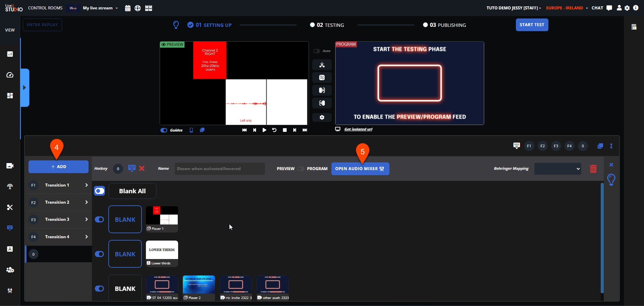
Task: Click the Open Audio Mixer button
Action: pos(360,169)
